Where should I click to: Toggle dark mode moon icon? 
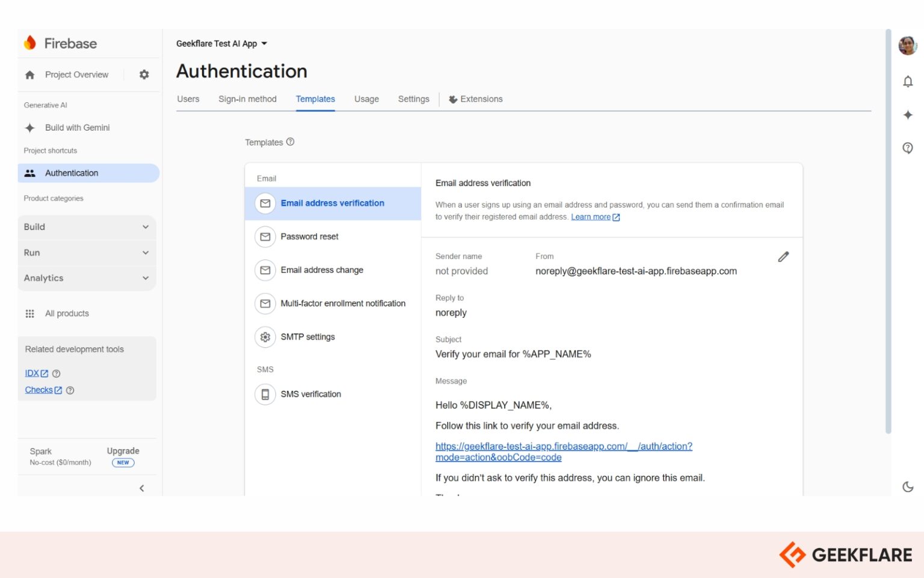pos(908,486)
